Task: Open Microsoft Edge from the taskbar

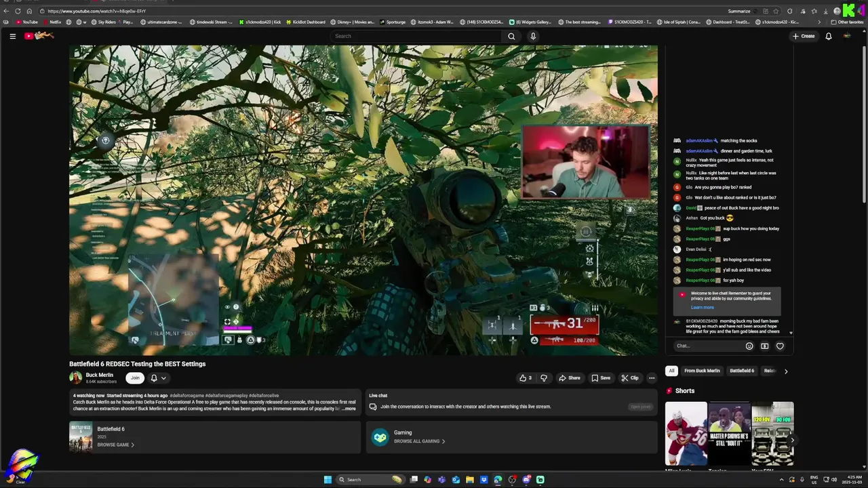Action: tap(498, 479)
